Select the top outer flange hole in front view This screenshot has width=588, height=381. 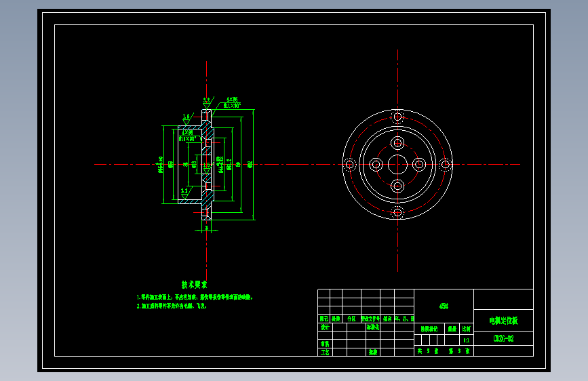tap(397, 117)
